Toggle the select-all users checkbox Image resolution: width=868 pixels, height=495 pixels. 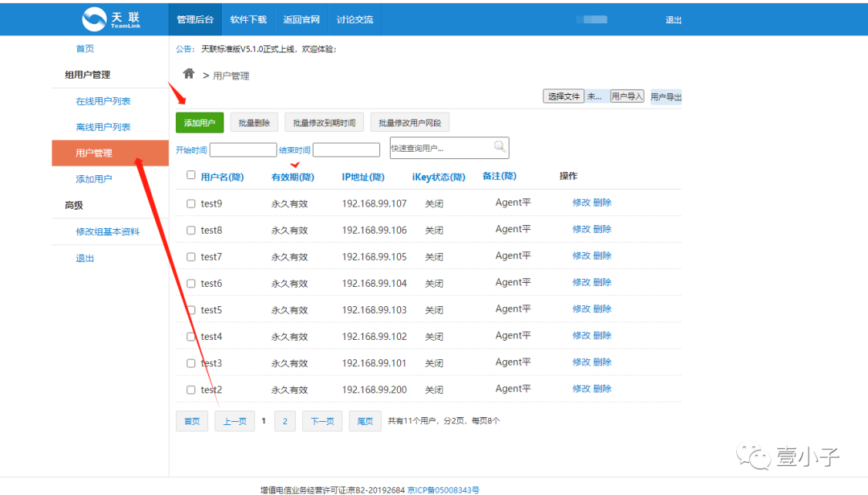click(x=191, y=175)
